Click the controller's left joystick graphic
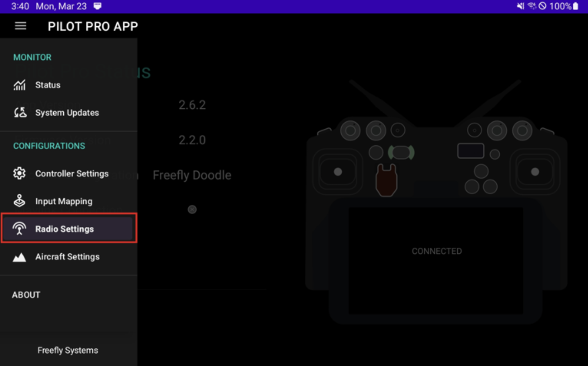This screenshot has width=588, height=366. [338, 172]
